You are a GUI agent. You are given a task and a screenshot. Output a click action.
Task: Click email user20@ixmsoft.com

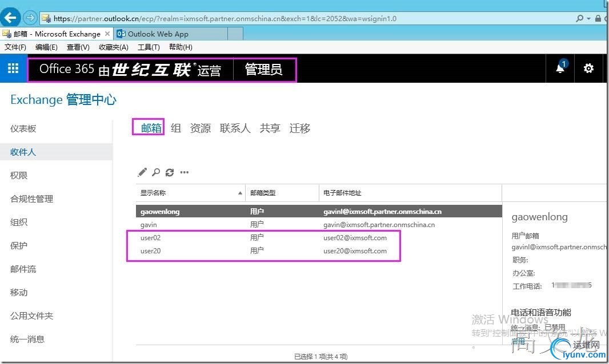[355, 251]
